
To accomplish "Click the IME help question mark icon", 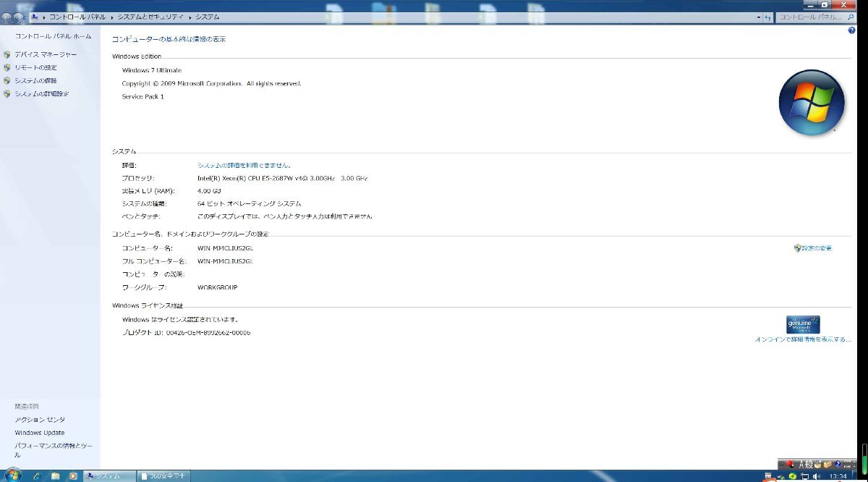I will click(838, 464).
